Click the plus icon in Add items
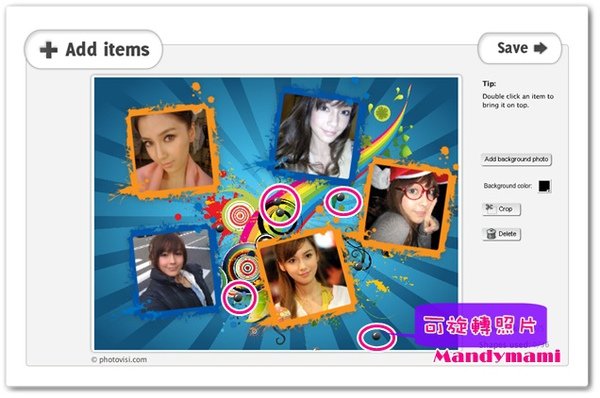 tap(49, 50)
